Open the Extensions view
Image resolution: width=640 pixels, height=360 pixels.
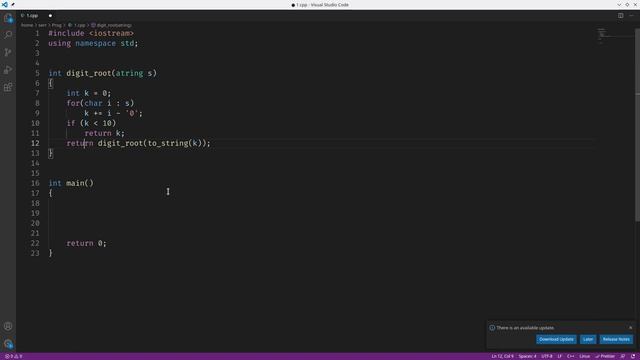pyautogui.click(x=8, y=87)
